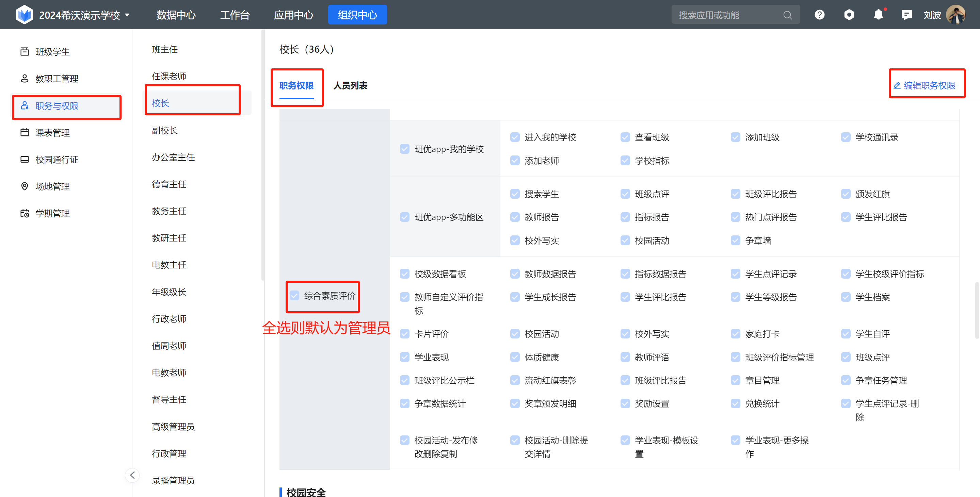Screen dimensions: 980x497
Task: Click the 课表管理 calendar icon
Action: [25, 132]
